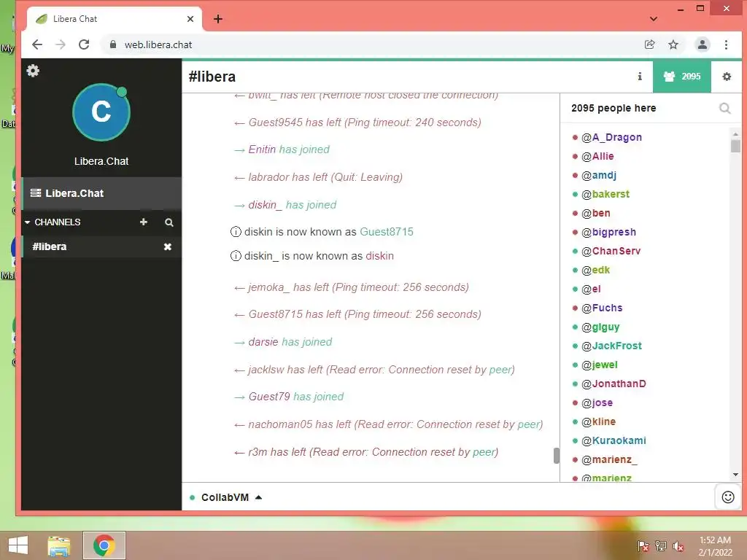Click the forward navigation arrow

coord(61,44)
